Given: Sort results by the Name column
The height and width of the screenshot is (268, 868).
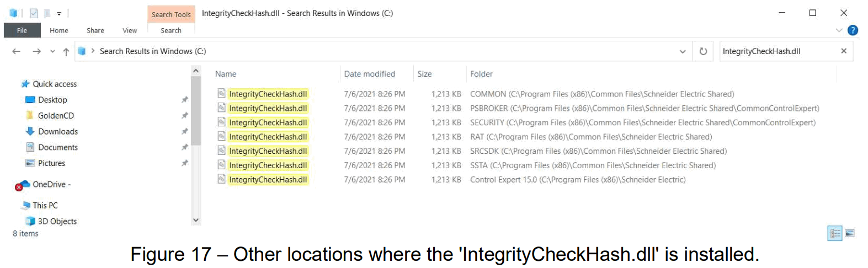Looking at the screenshot, I should [x=226, y=74].
